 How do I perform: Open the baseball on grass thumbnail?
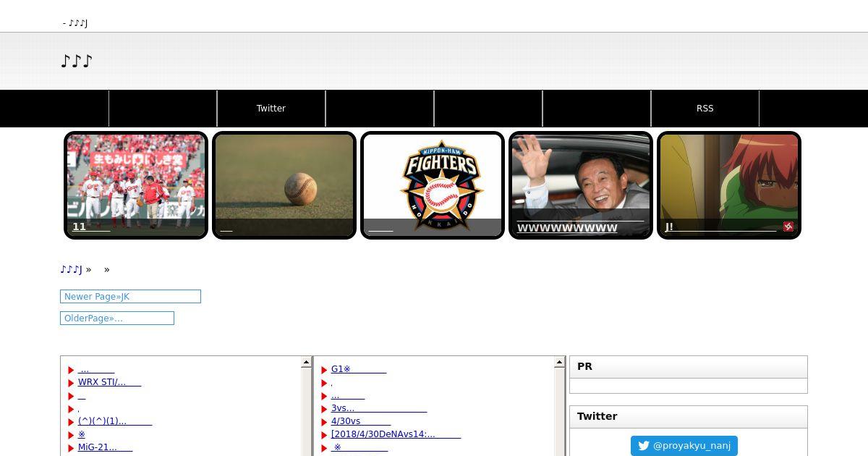pos(284,185)
